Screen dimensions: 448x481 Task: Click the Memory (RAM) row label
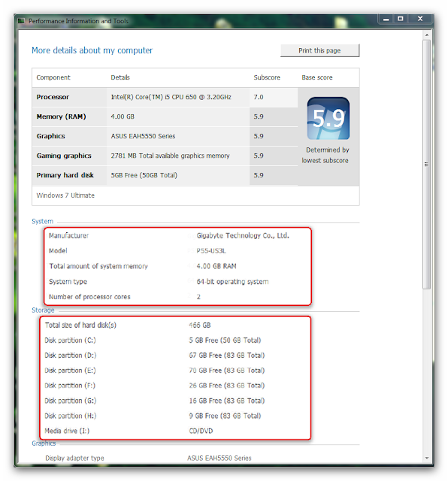[61, 116]
